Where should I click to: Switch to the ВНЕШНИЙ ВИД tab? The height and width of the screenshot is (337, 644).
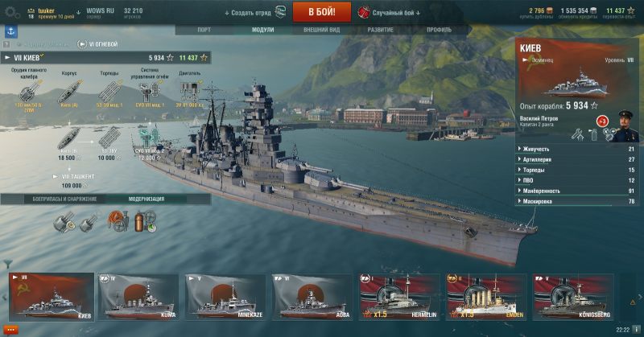321,30
